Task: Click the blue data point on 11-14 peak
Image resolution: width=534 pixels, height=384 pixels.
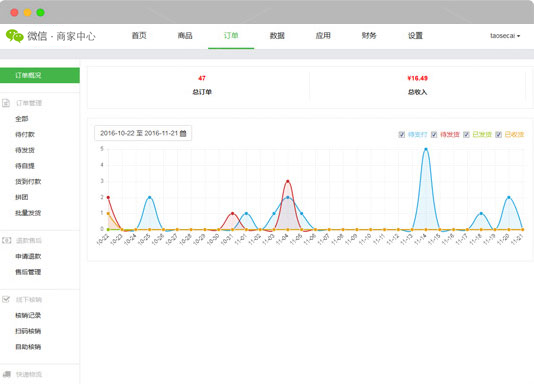Action: (426, 149)
